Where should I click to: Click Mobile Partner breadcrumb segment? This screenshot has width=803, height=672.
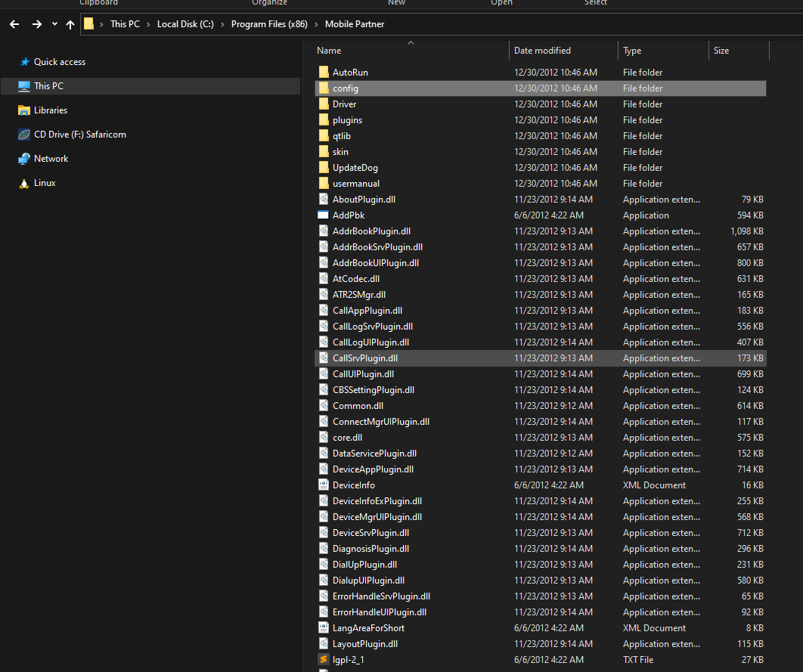pos(355,24)
